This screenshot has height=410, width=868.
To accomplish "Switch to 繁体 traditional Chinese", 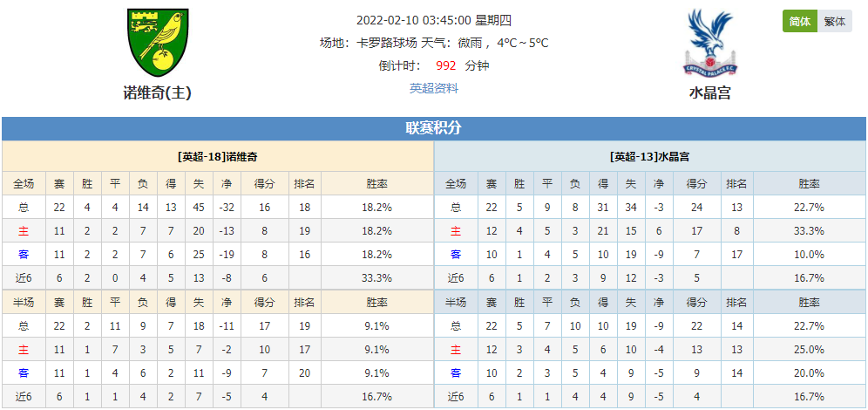I will (x=834, y=22).
